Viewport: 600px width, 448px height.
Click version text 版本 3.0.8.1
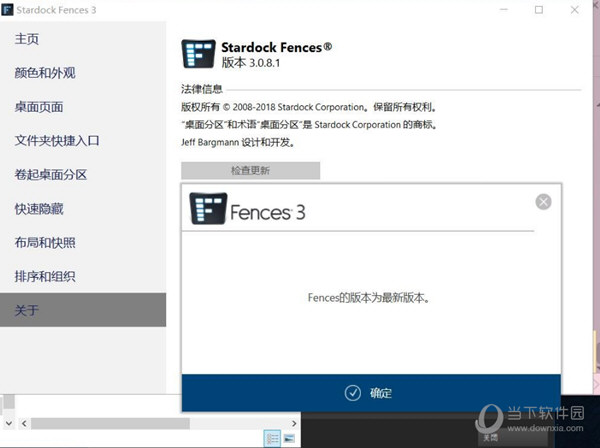(251, 63)
